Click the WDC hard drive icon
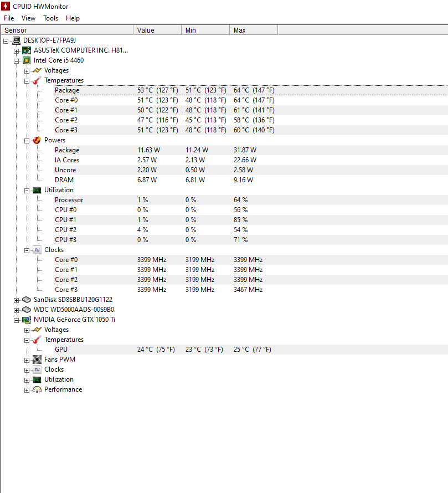 [27, 310]
